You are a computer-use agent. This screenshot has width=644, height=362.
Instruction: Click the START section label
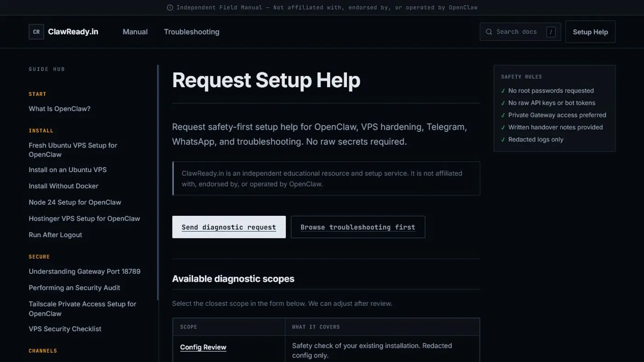point(38,94)
